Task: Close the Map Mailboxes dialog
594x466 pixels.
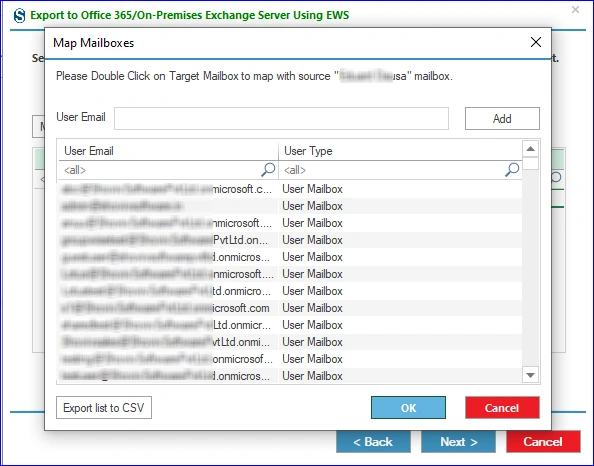Action: click(536, 42)
